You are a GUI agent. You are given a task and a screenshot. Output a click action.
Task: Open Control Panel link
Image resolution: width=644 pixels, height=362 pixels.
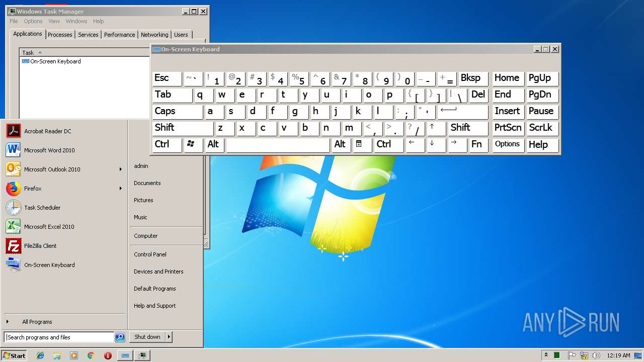[x=150, y=254]
